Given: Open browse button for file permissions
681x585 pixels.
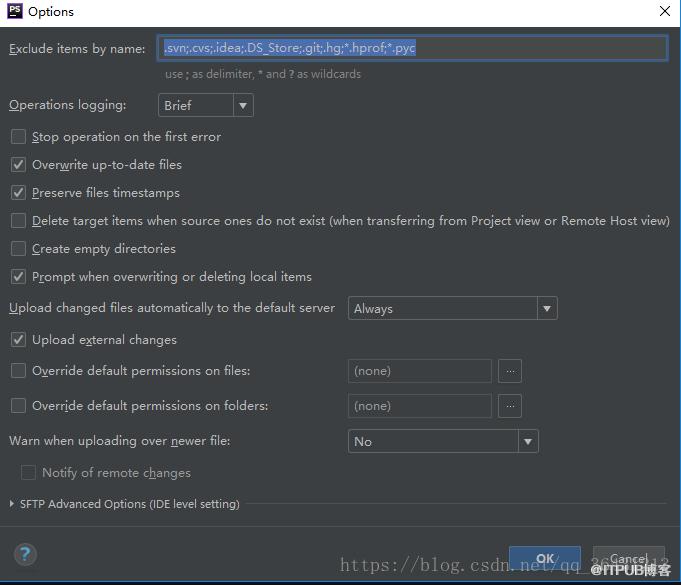Looking at the screenshot, I should pos(510,371).
